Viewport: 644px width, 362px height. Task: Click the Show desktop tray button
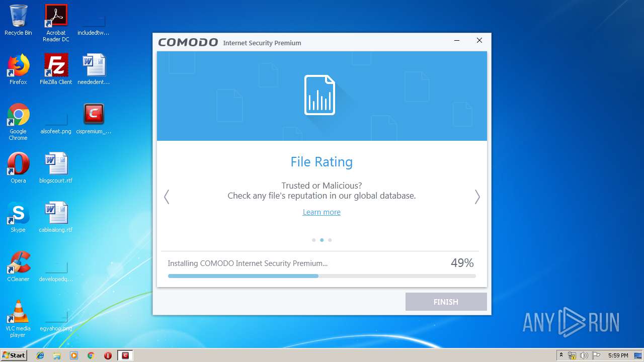point(638,355)
